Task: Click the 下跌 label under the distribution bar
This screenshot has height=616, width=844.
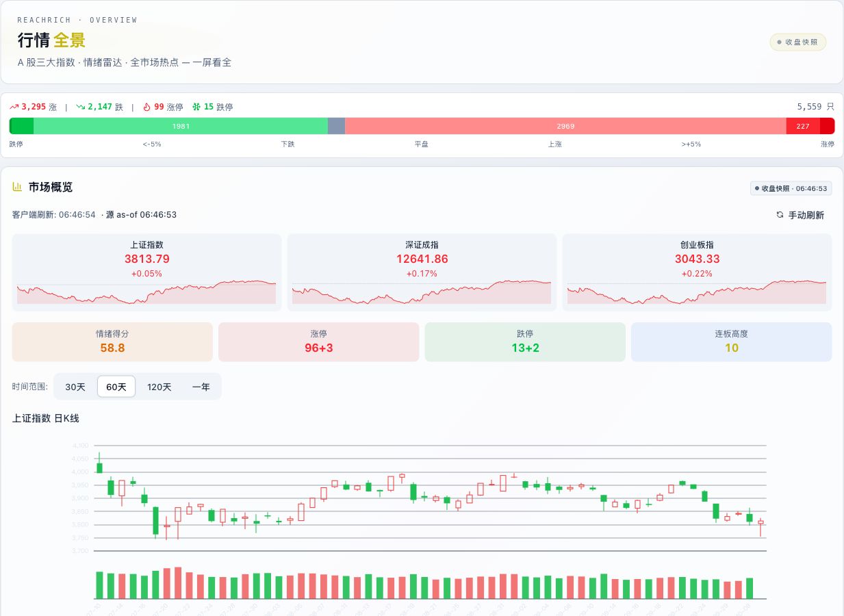Action: click(287, 144)
